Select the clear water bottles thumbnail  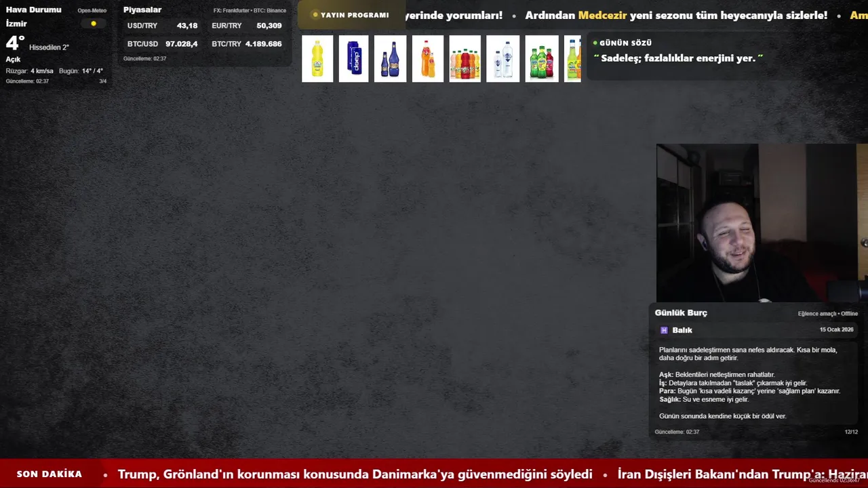[x=502, y=58]
